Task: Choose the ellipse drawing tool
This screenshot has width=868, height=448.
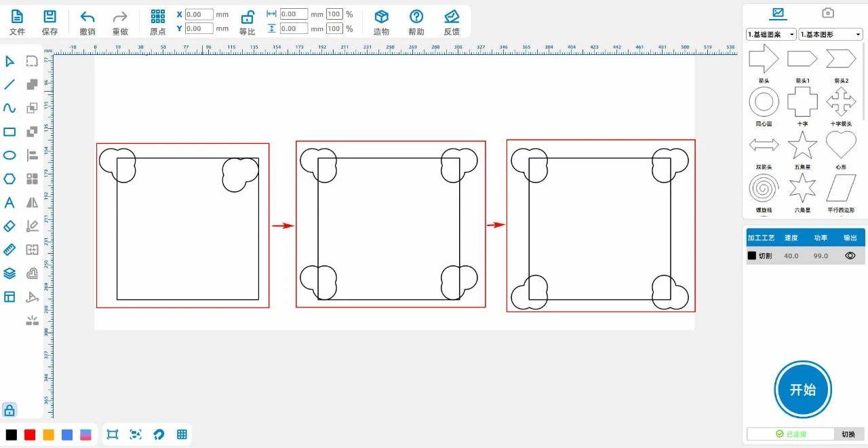Action: point(9,155)
